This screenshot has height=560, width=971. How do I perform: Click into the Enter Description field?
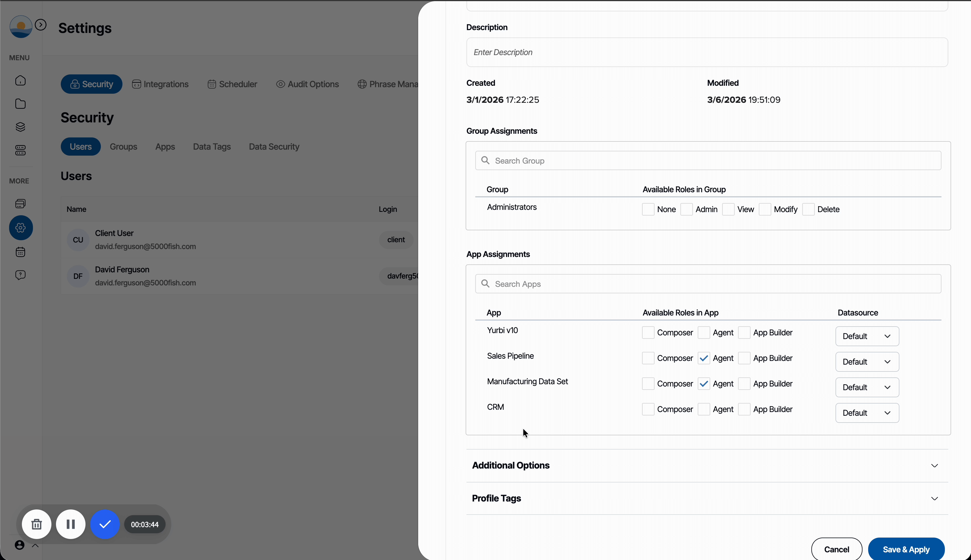tap(707, 52)
